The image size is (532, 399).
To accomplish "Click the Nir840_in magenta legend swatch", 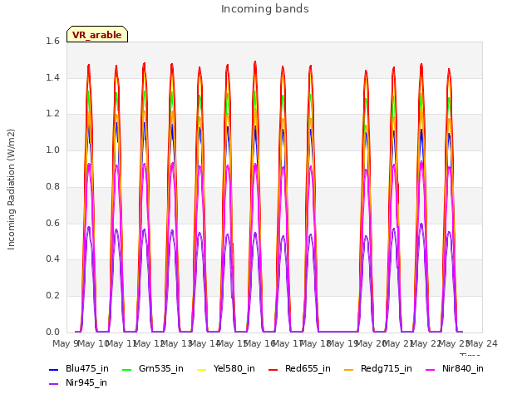I will tap(431, 369).
